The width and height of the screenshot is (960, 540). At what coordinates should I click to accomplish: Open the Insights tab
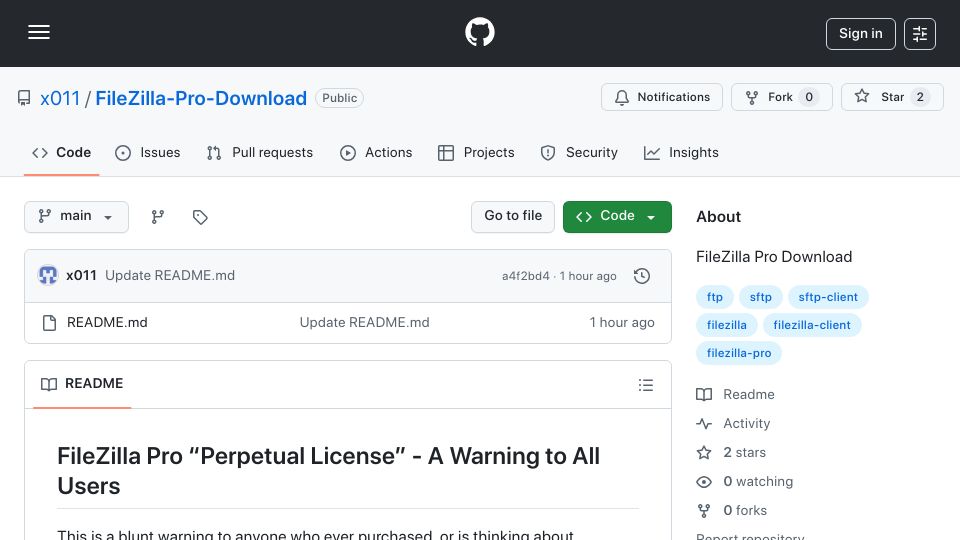click(681, 152)
